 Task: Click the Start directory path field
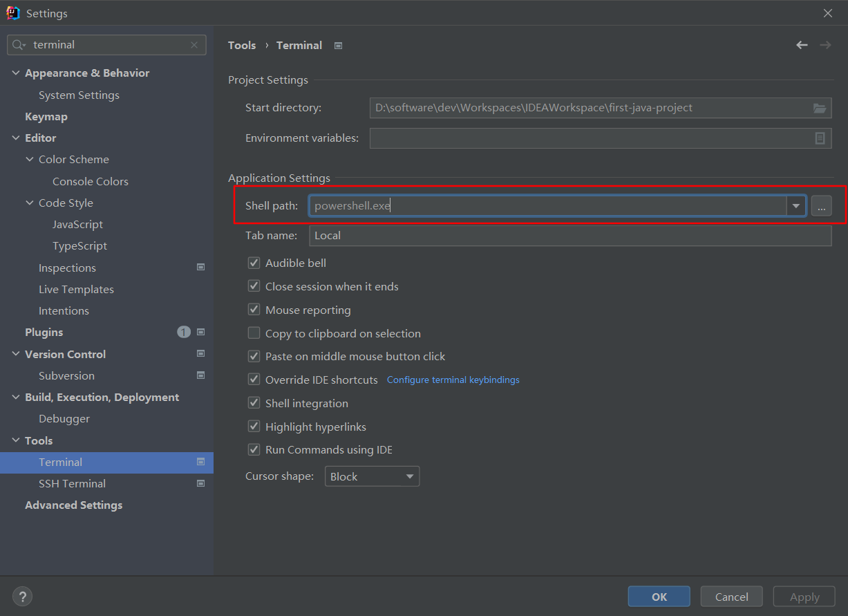point(601,108)
